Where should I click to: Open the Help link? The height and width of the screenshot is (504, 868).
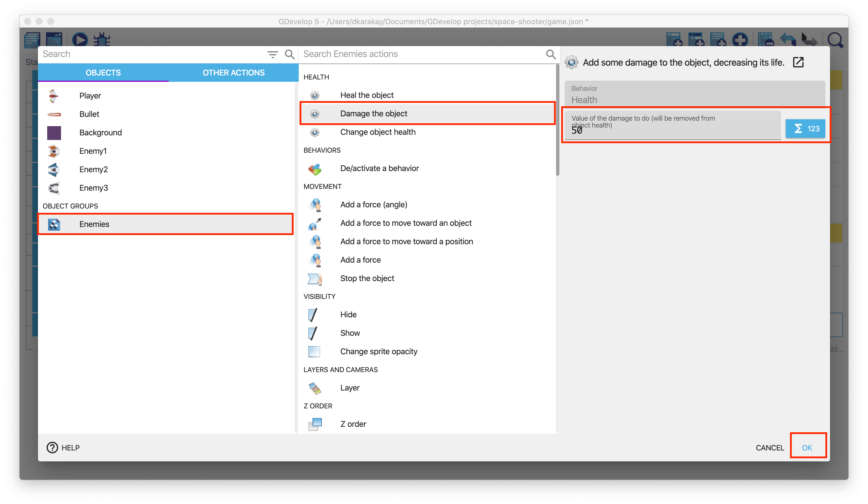click(x=63, y=448)
